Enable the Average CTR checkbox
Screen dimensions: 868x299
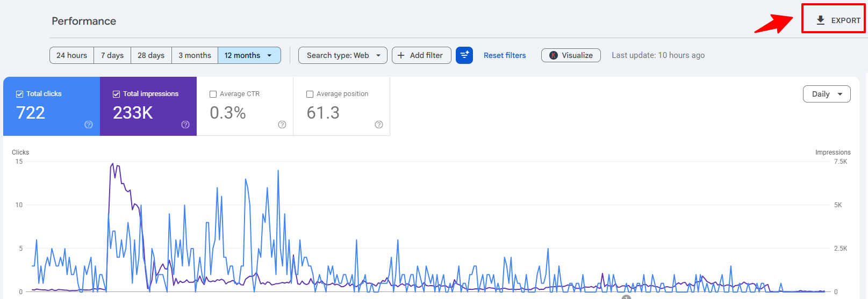213,94
